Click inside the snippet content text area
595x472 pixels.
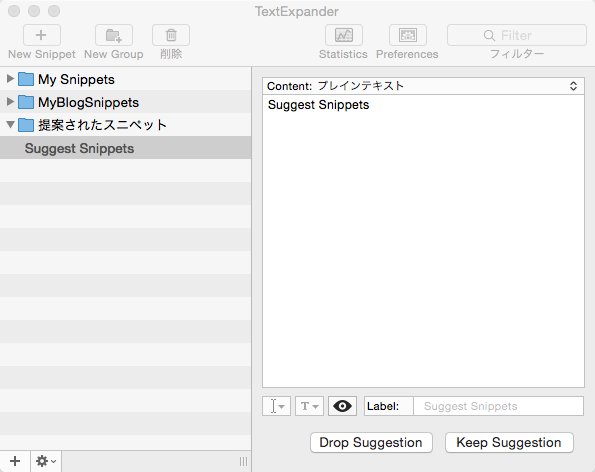[423, 241]
